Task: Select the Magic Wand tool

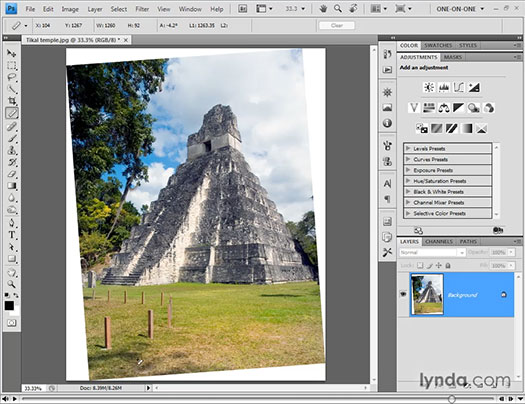Action: 12,89
